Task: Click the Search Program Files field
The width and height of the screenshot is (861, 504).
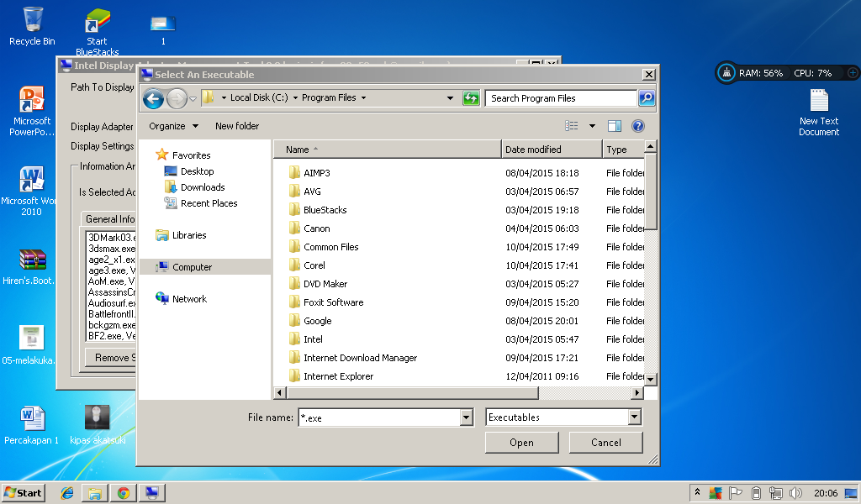Action: click(x=561, y=98)
